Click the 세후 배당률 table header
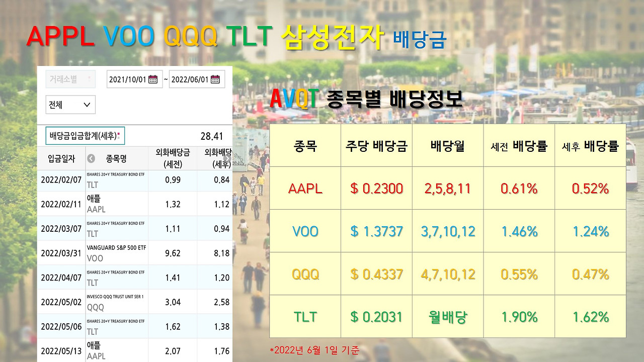 (x=591, y=146)
